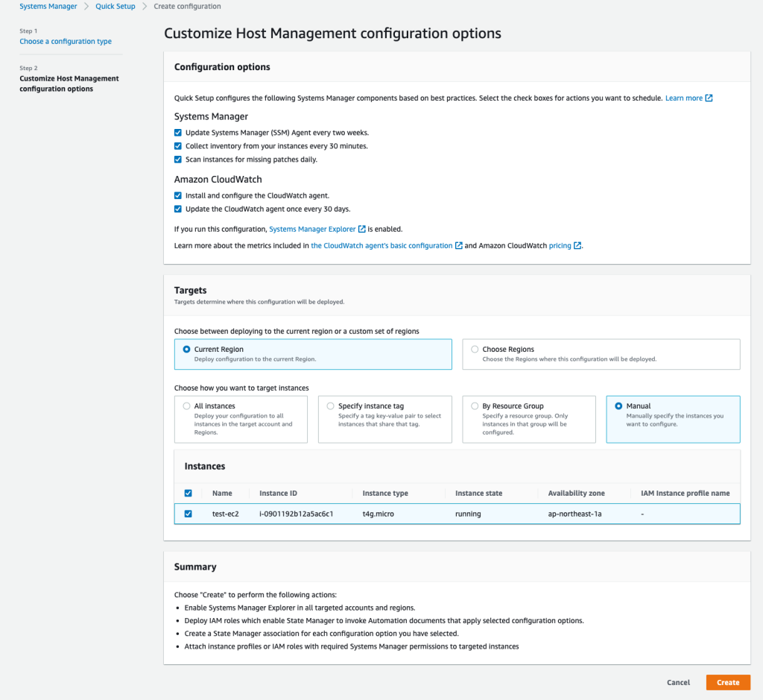Select the Manual targeting radio option

(618, 406)
